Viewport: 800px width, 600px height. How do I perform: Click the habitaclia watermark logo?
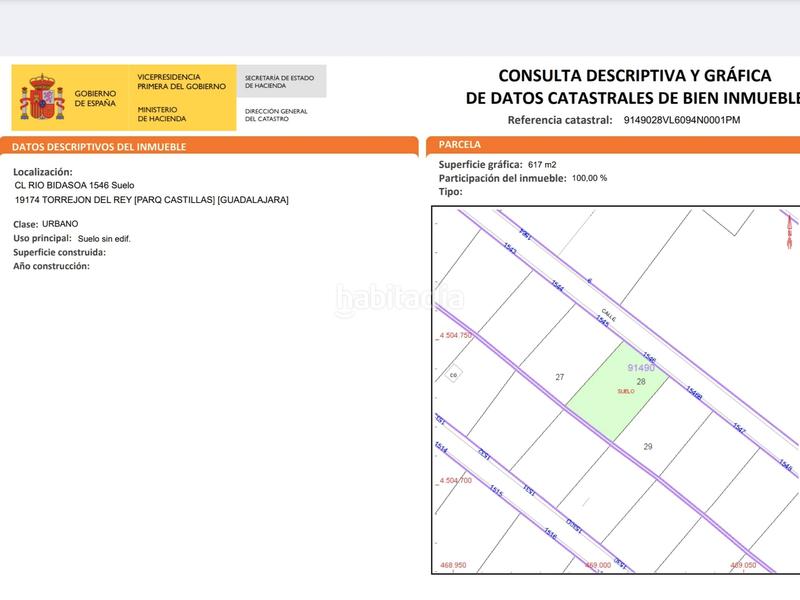click(x=400, y=297)
